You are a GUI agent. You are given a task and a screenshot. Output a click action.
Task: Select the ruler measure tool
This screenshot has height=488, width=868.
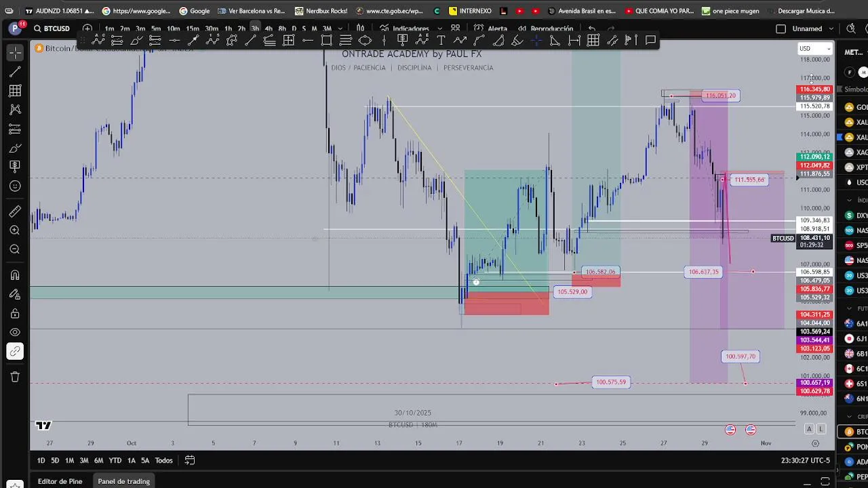pyautogui.click(x=15, y=211)
